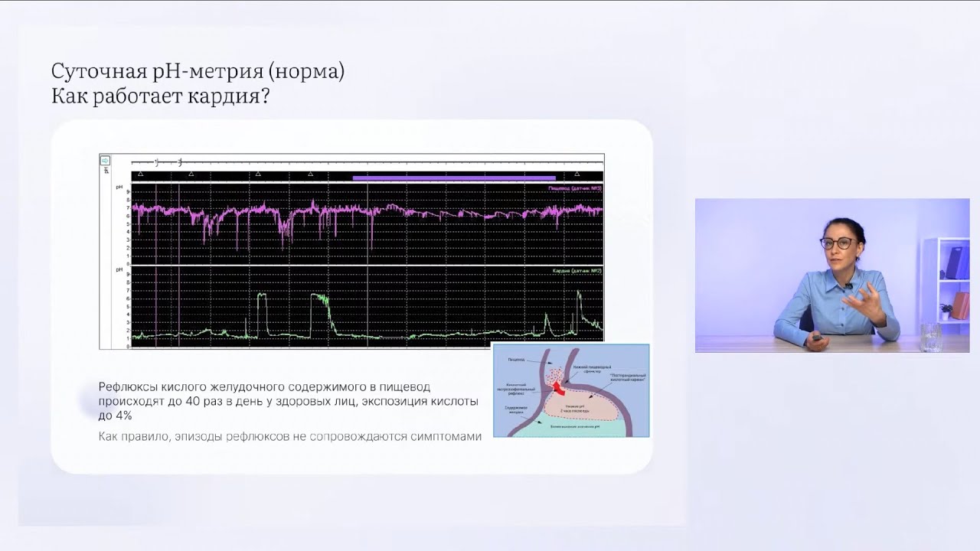Select the fourth triangle marker before the purple bar
The height and width of the screenshot is (551, 980).
311,174
